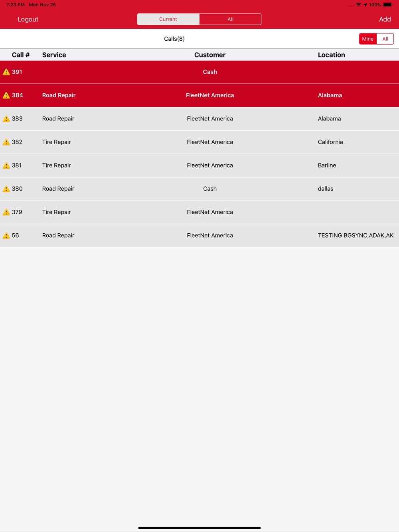Viewport: 399px width, 532px height.
Task: Select Barline location on call 381
Action: (x=327, y=166)
